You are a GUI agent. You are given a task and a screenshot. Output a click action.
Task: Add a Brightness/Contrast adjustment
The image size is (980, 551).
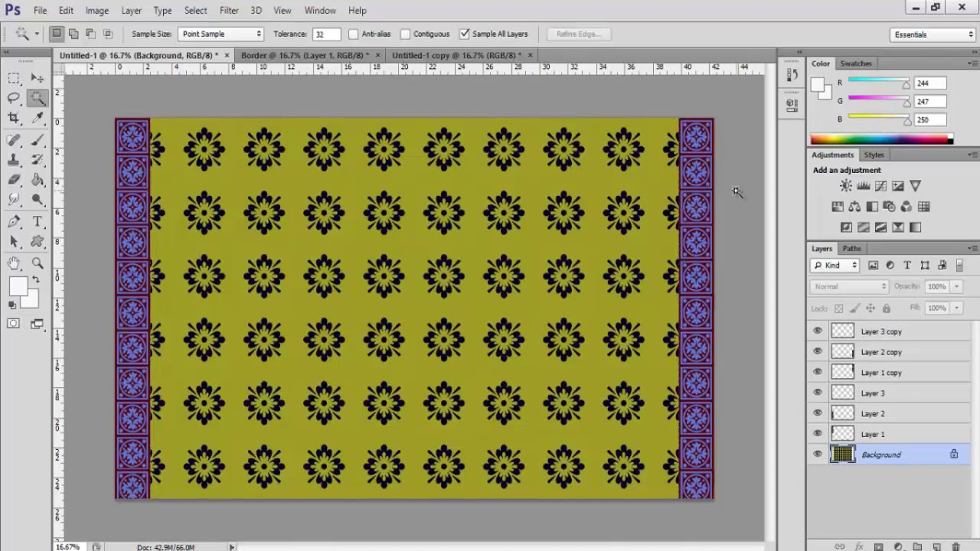(x=846, y=186)
